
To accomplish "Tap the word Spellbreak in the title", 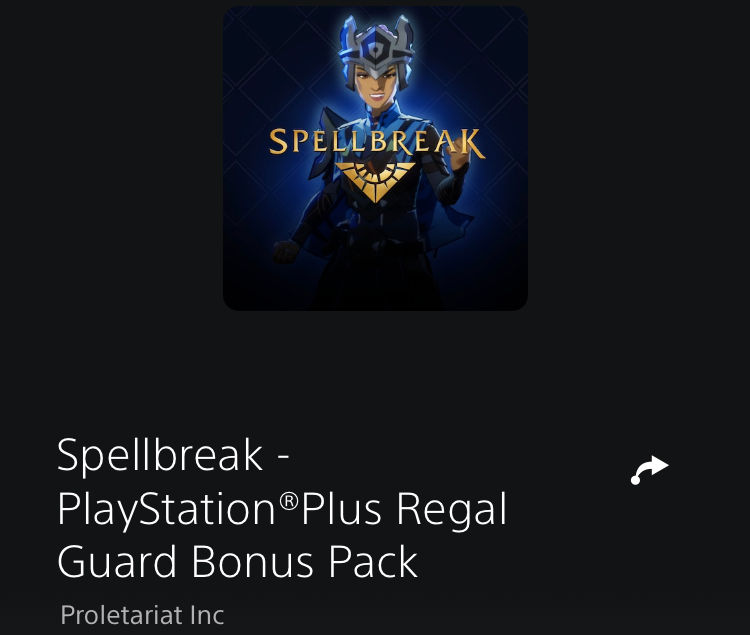I will click(x=160, y=456).
